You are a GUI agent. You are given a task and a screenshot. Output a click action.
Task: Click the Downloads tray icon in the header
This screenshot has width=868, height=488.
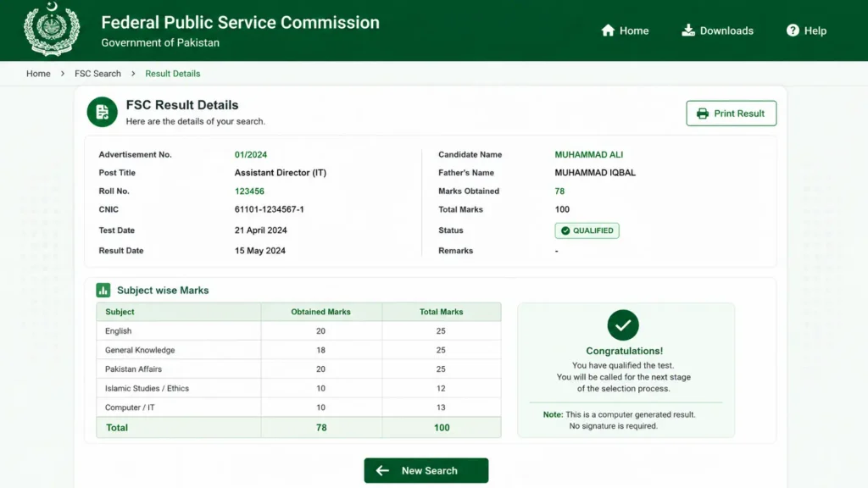(688, 30)
